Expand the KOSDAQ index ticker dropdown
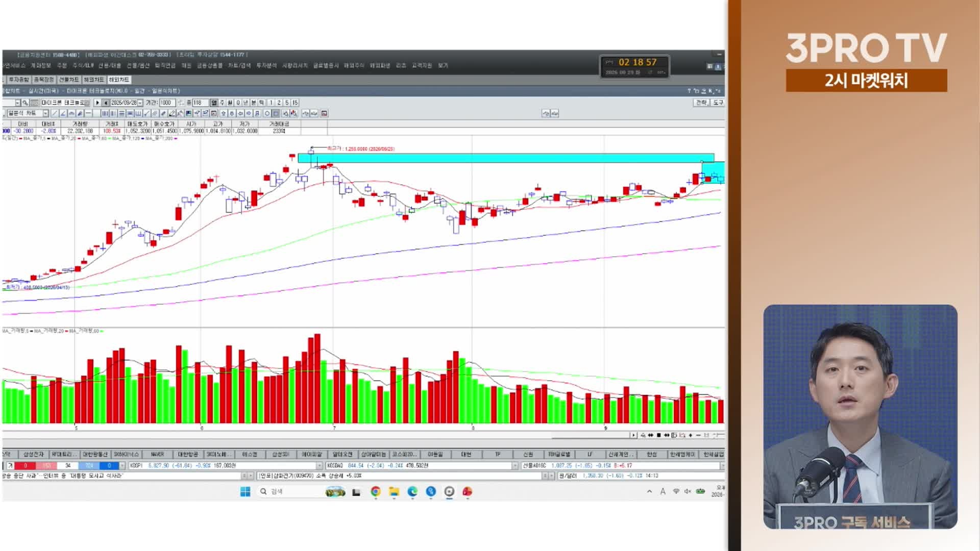This screenshot has height=551, width=980. [x=515, y=465]
